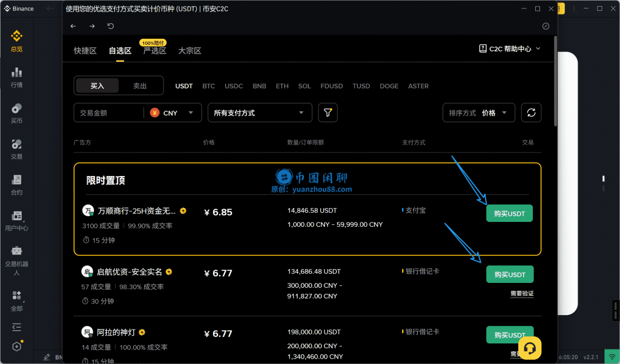Click the verified badge beside 启航优资-安全实名

click(x=169, y=271)
